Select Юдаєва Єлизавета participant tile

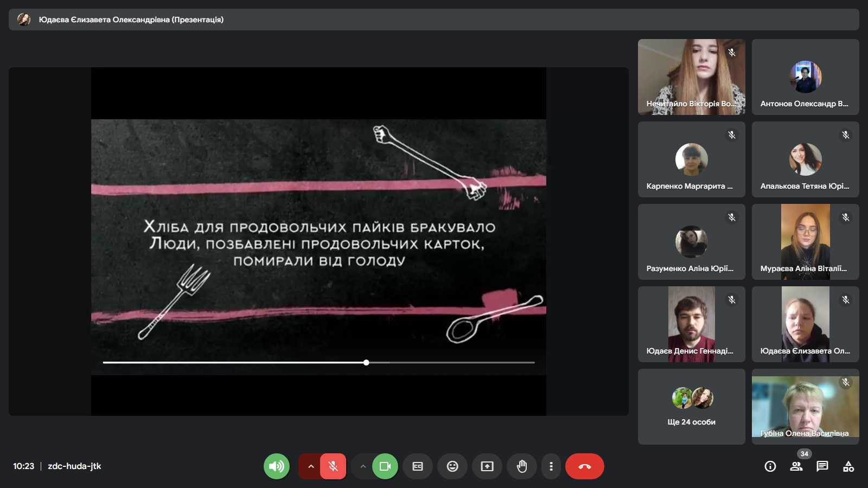click(x=806, y=324)
